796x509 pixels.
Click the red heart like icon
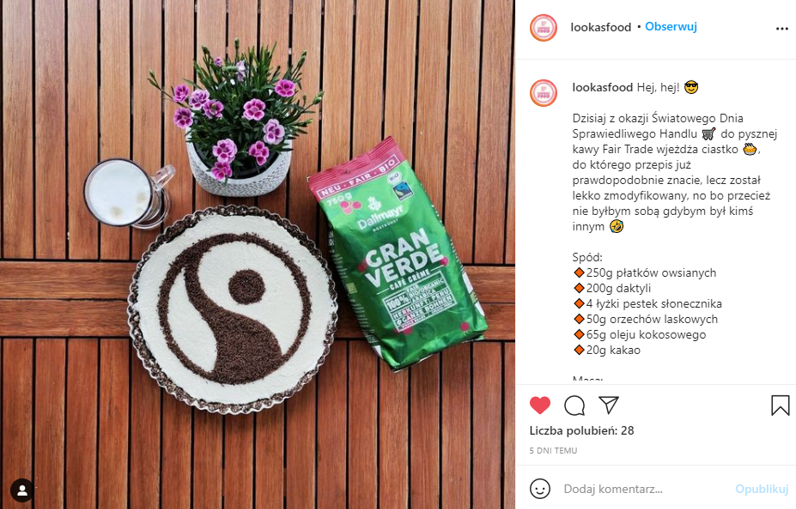click(540, 405)
